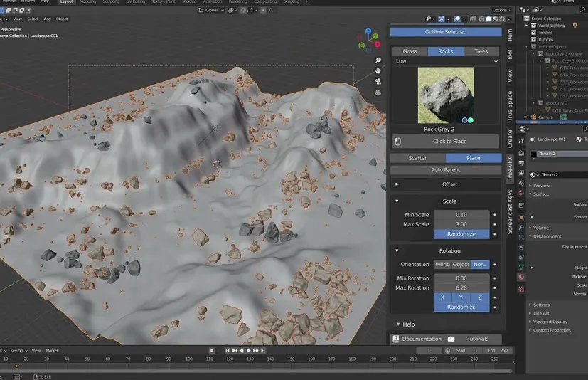Toggle auto keying record button
Screen dimensions: 588x380
(x=212, y=350)
